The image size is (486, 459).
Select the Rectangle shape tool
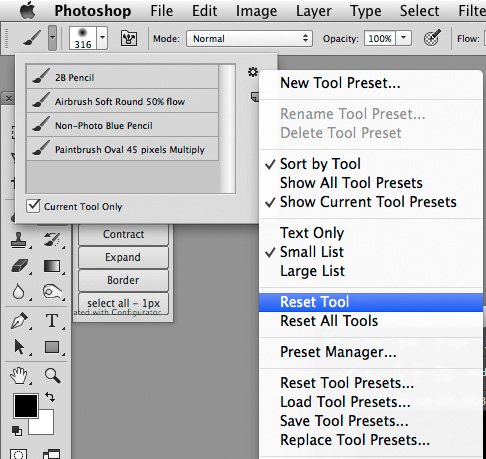coord(52,347)
